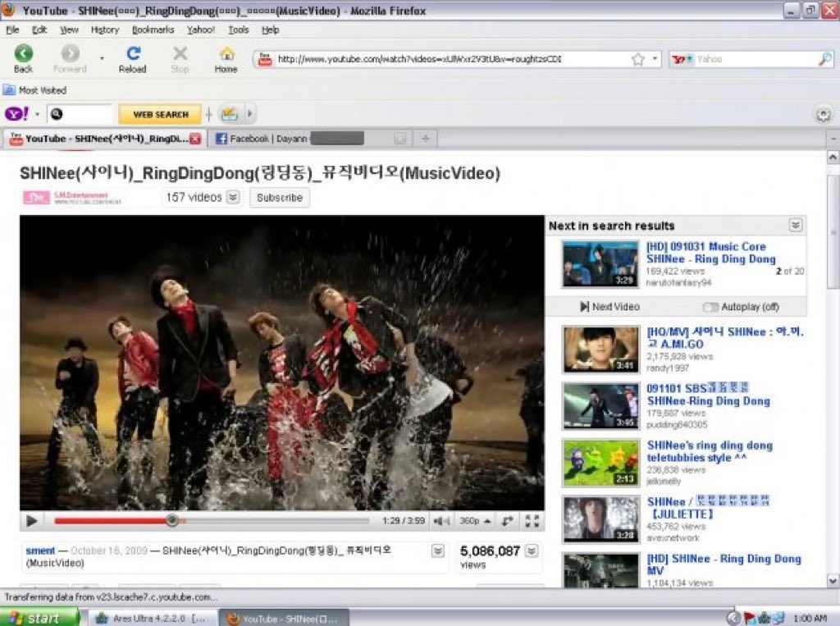Mute the video volume speaker icon
This screenshot has width=840, height=626.
441,521
